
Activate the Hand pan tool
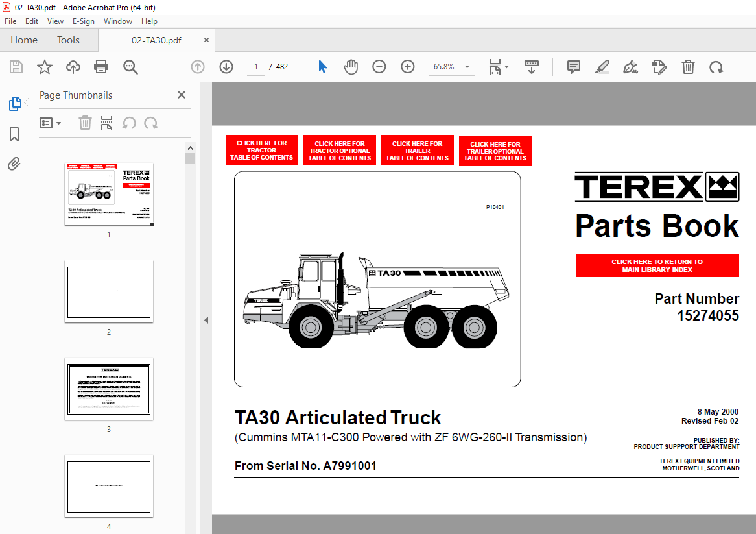[351, 67]
